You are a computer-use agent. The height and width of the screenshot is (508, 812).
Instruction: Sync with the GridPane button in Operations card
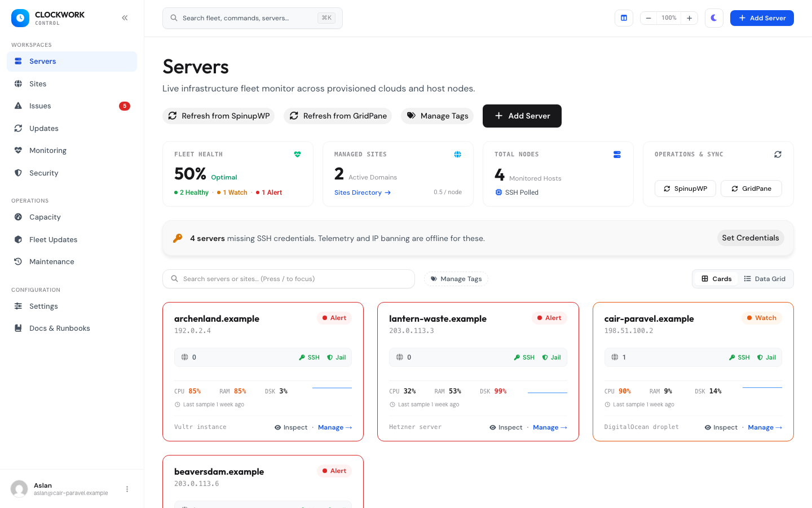[751, 189]
